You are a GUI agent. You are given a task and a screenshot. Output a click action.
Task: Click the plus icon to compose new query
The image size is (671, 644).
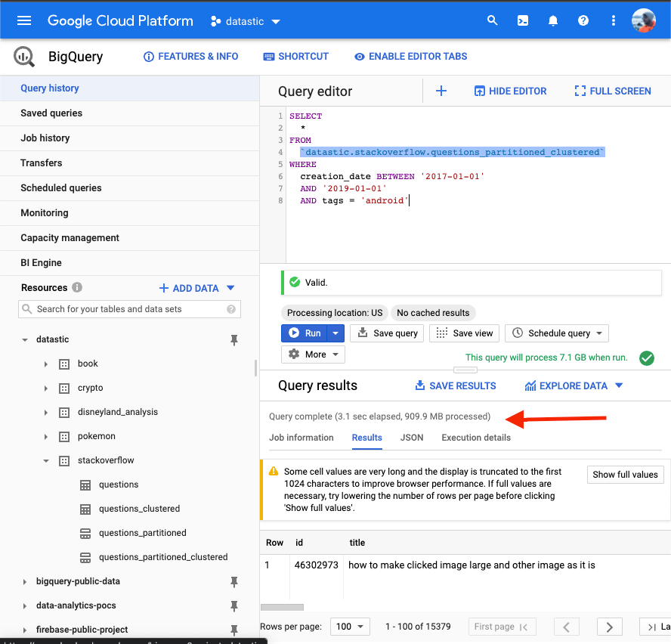point(441,91)
